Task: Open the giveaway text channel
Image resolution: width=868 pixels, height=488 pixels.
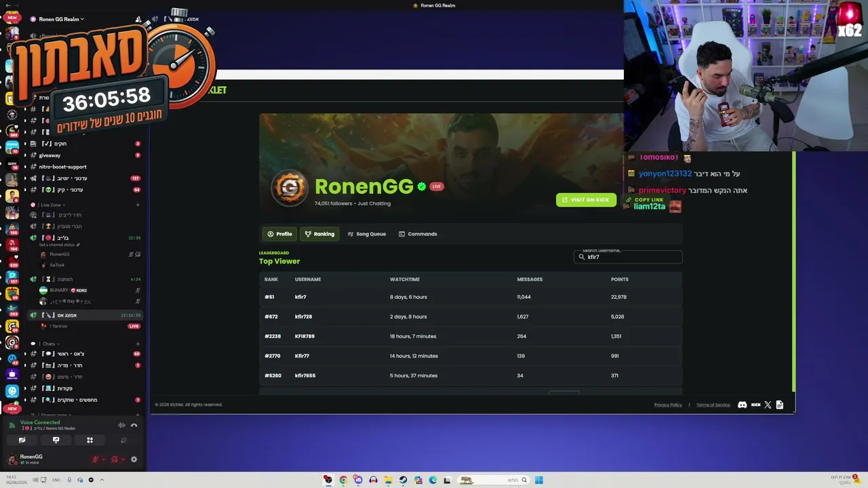Action: tap(85, 155)
